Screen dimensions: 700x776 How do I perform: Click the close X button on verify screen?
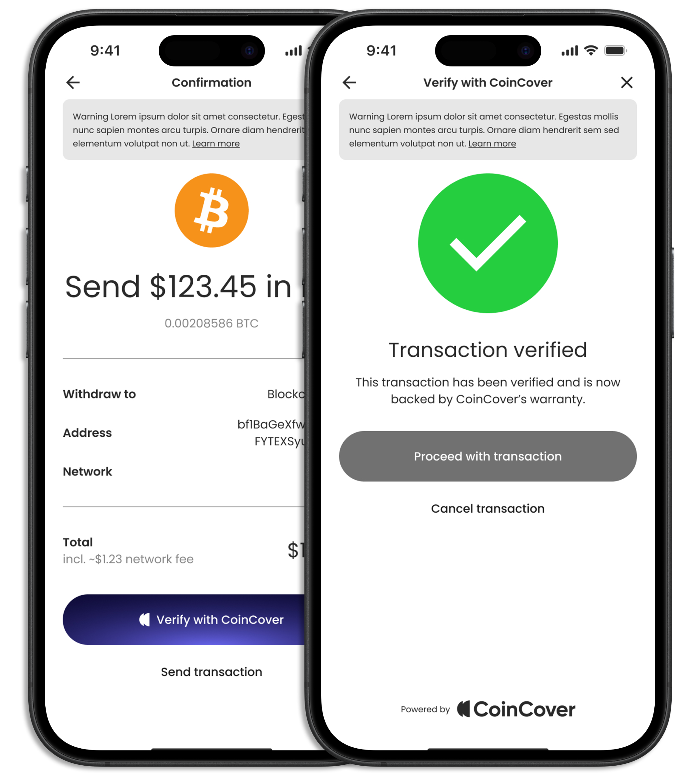pos(626,82)
